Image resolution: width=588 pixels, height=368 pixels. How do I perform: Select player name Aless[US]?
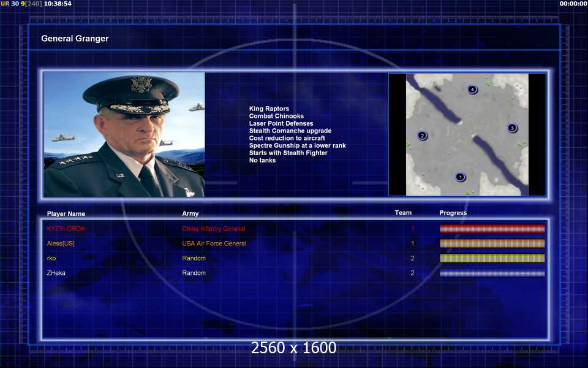point(61,243)
